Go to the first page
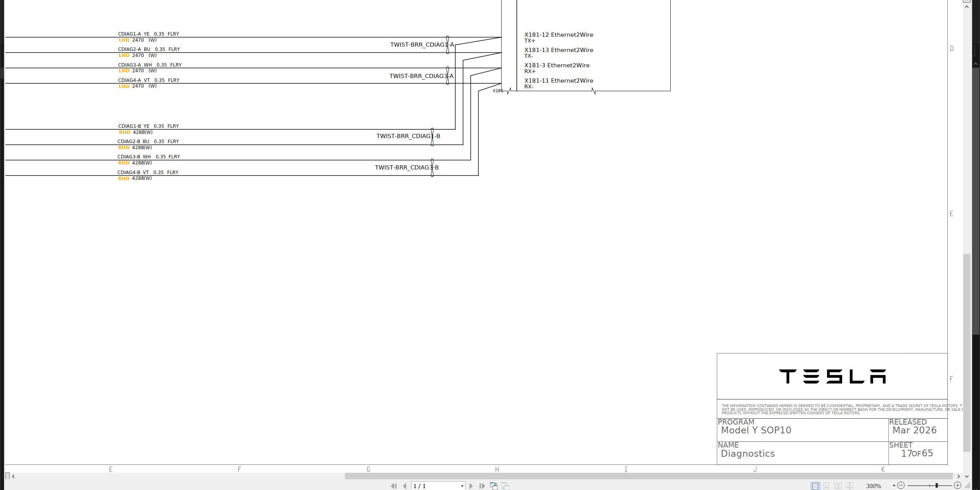Viewport: 980px width, 490px height. [394, 486]
